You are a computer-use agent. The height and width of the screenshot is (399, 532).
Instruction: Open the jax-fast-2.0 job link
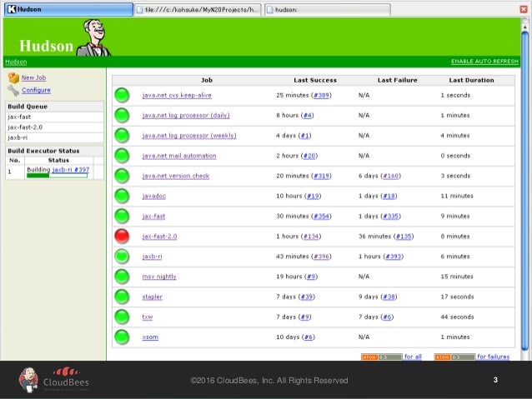(159, 237)
